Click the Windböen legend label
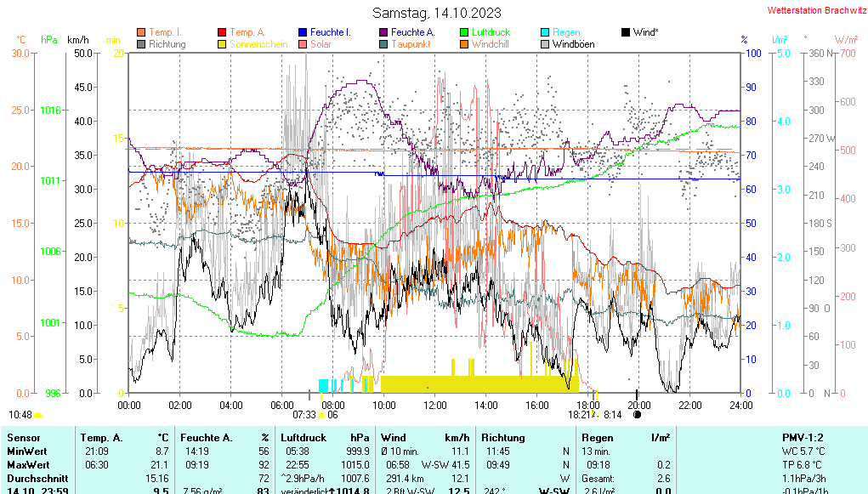The image size is (868, 494). [573, 44]
